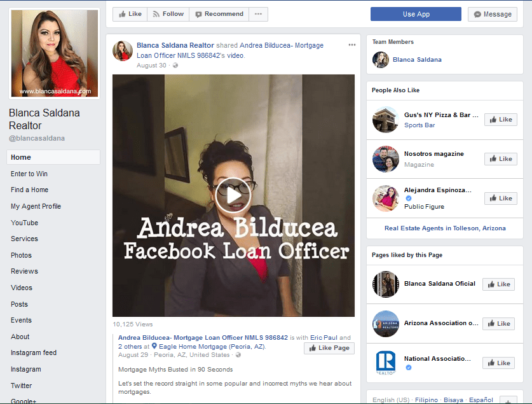Open Videos in the sidebar

coord(22,288)
